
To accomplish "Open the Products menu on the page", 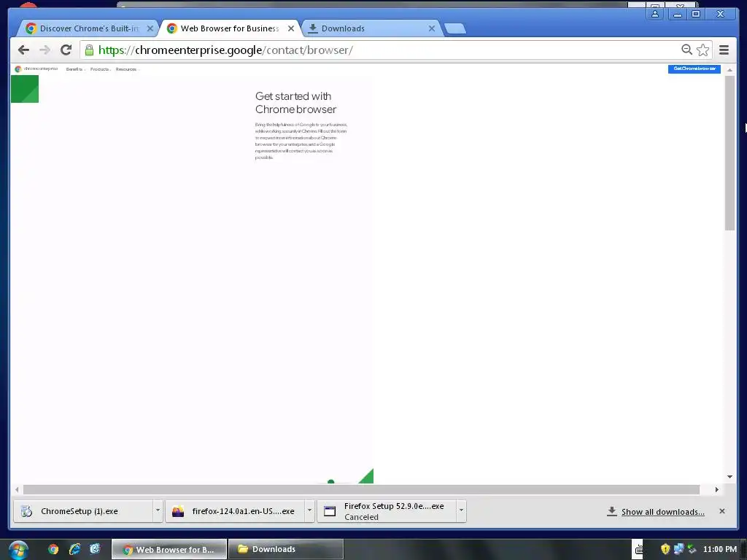I will tap(101, 69).
